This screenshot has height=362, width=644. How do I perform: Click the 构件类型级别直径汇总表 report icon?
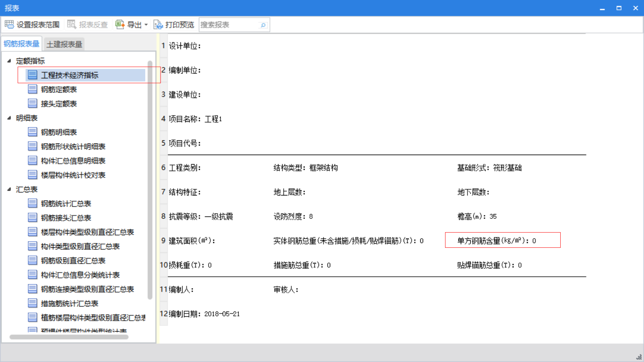(32, 246)
